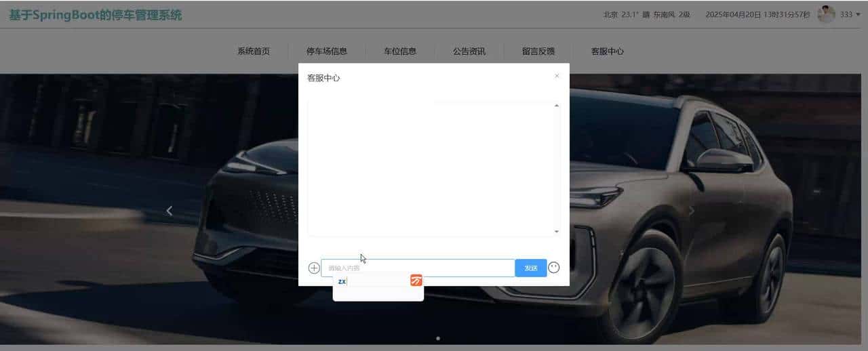
Task: Click the chat area scroll-up arrow
Action: click(x=557, y=106)
